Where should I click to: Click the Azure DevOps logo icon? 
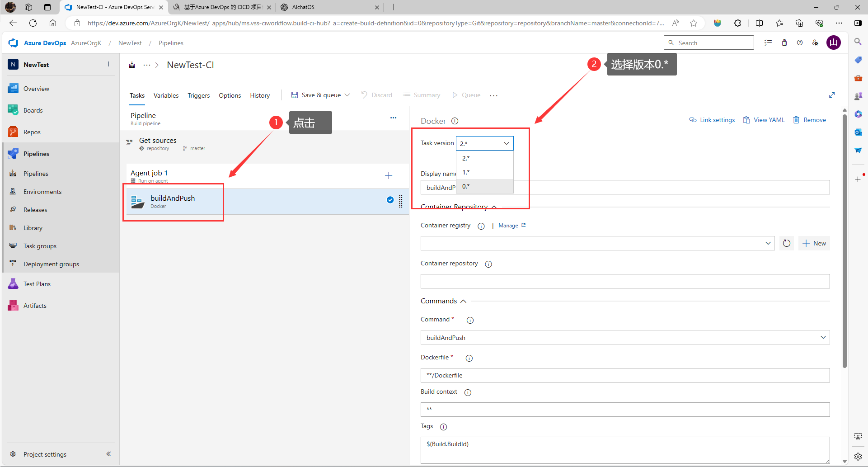(13, 43)
